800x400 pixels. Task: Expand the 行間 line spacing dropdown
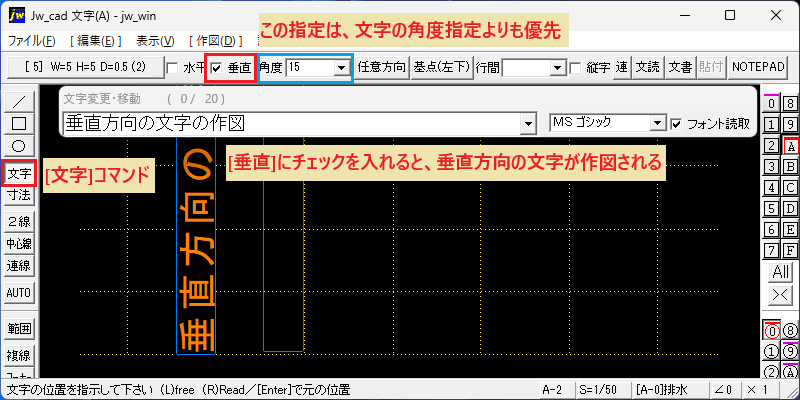tap(558, 68)
